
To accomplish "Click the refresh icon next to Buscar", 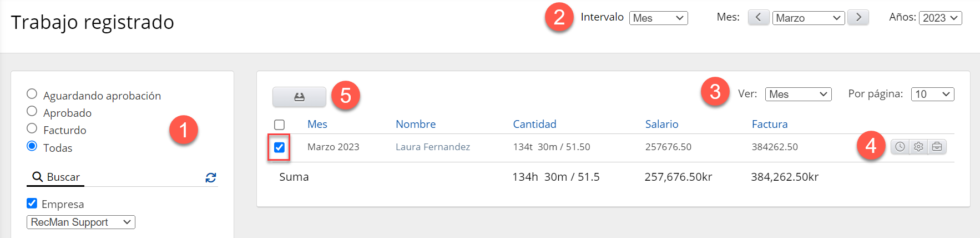I will tap(211, 177).
